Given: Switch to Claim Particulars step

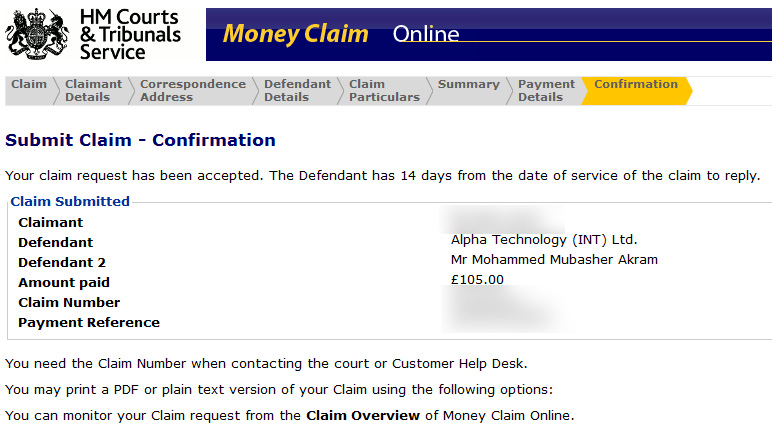Looking at the screenshot, I should (x=385, y=91).
